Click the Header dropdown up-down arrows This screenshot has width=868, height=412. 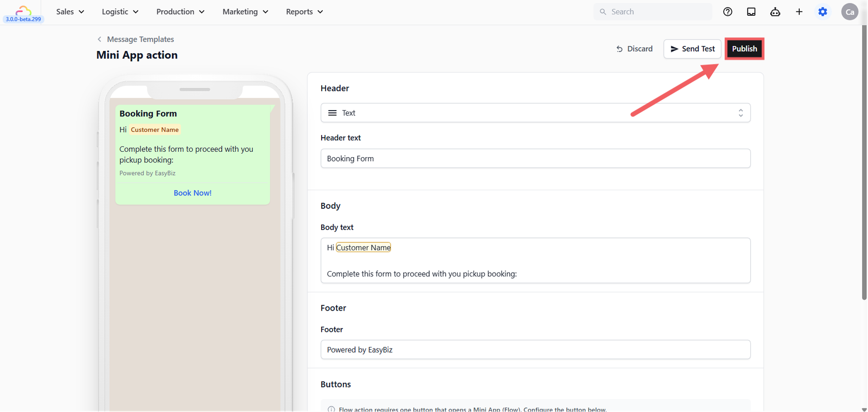741,113
